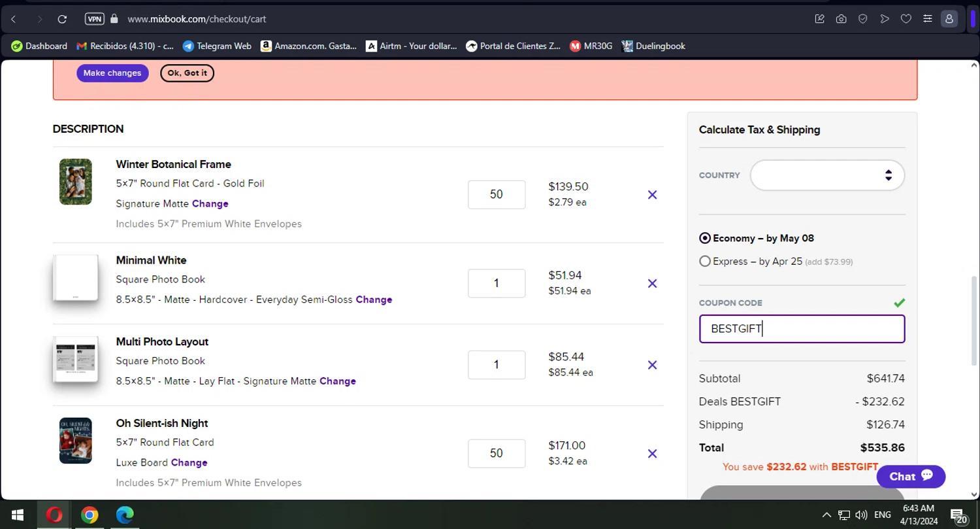This screenshot has height=529, width=980.
Task: Change Minimal White photo book options
Action: click(x=374, y=300)
